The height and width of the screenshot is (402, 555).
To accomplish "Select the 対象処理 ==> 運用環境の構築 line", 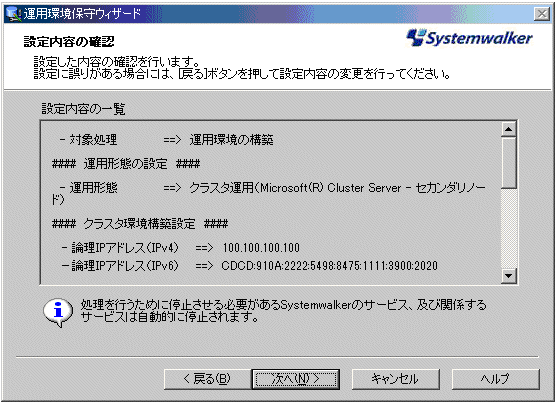I will pyautogui.click(x=166, y=140).
